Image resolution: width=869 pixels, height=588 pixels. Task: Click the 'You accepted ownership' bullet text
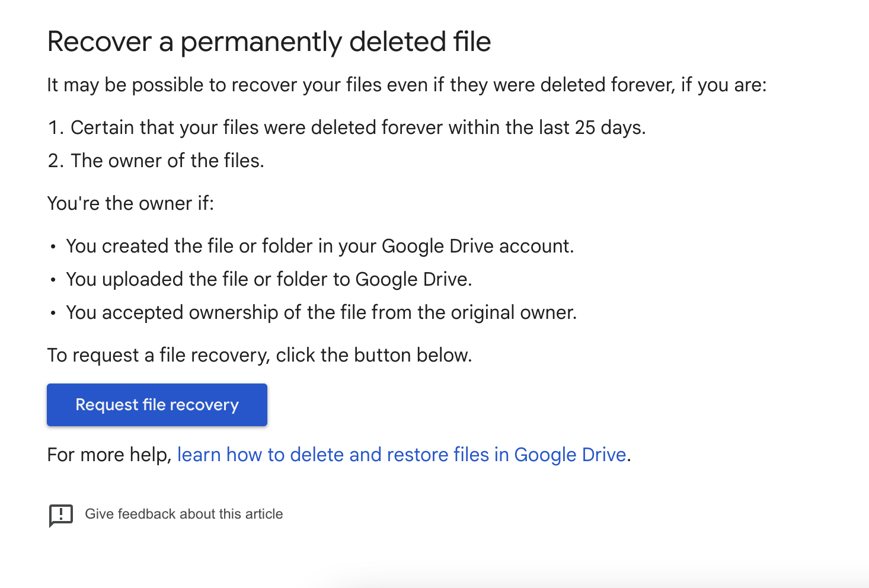pyautogui.click(x=321, y=312)
